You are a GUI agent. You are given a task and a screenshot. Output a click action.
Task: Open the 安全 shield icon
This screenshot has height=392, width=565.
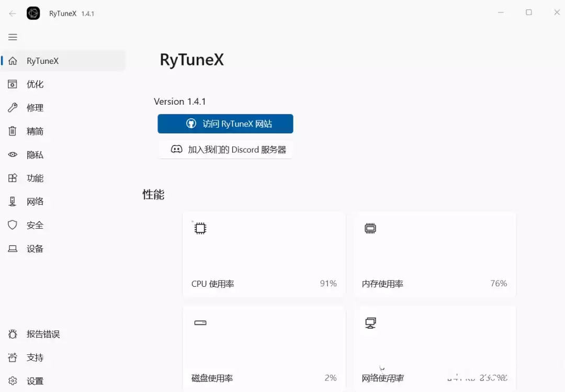click(x=13, y=225)
